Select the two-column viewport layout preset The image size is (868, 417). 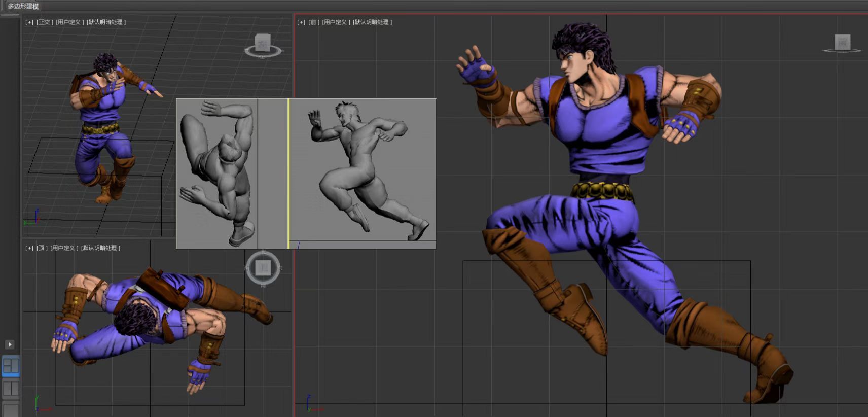tap(11, 389)
